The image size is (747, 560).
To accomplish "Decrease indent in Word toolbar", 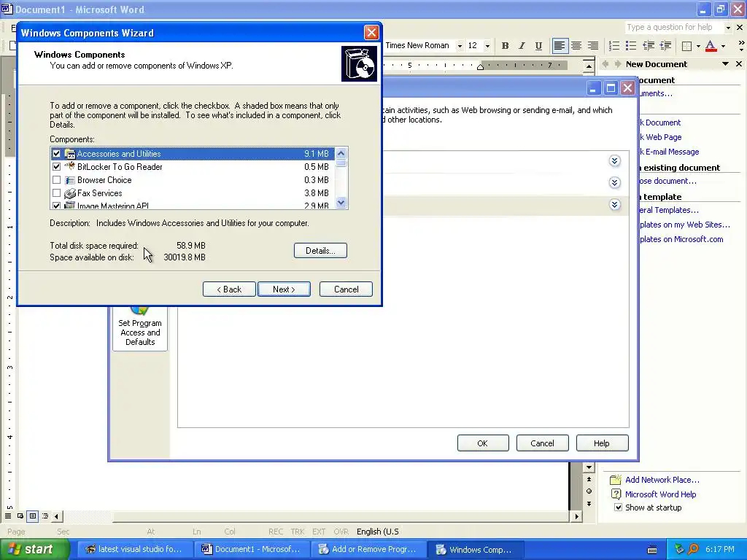I will point(649,46).
